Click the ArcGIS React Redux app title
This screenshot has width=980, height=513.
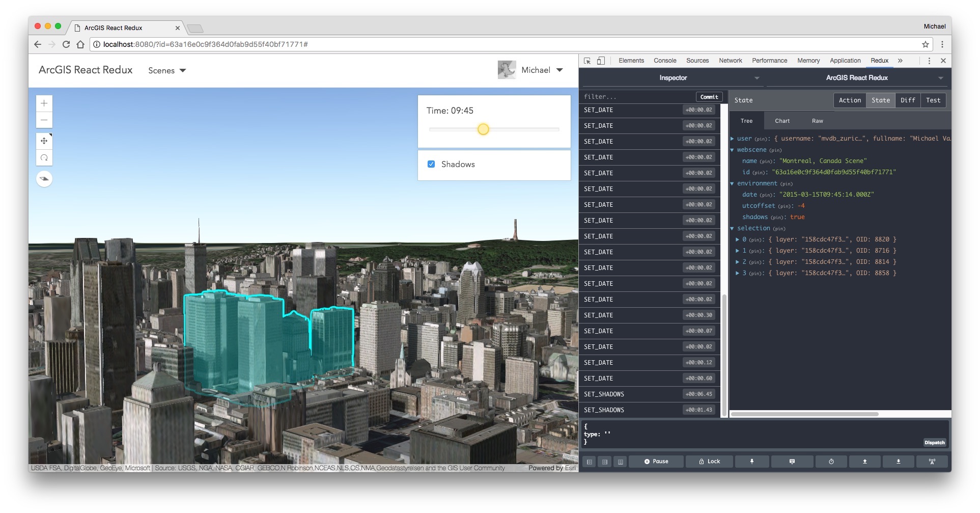click(86, 70)
